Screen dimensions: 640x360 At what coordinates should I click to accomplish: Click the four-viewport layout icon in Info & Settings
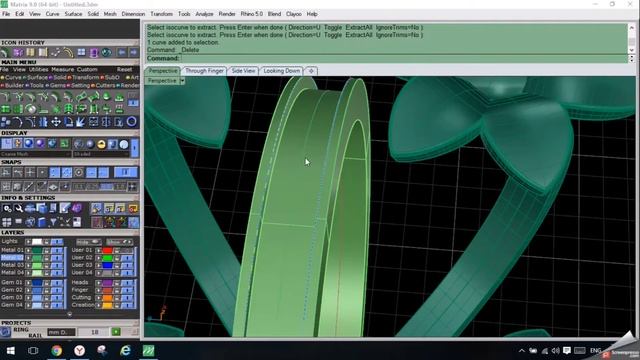[7, 222]
